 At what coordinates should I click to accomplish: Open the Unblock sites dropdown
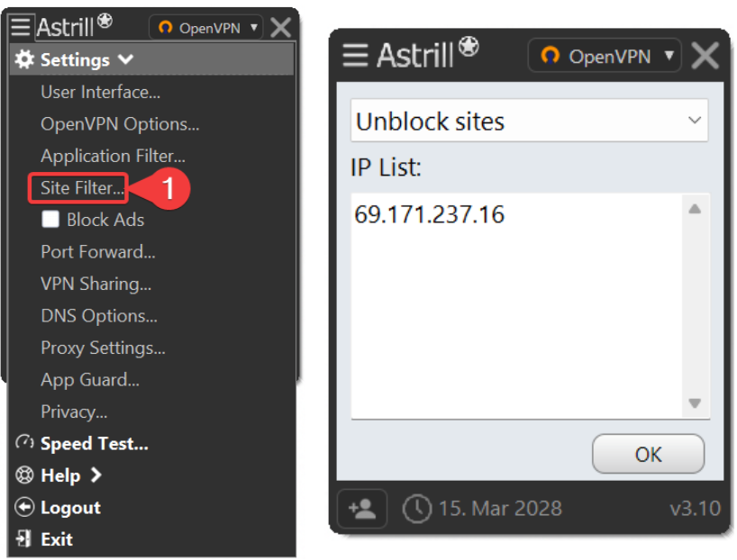(529, 121)
